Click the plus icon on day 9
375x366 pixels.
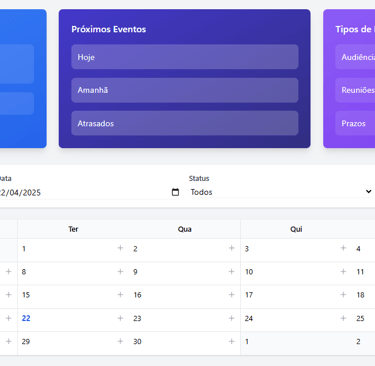tap(232, 272)
